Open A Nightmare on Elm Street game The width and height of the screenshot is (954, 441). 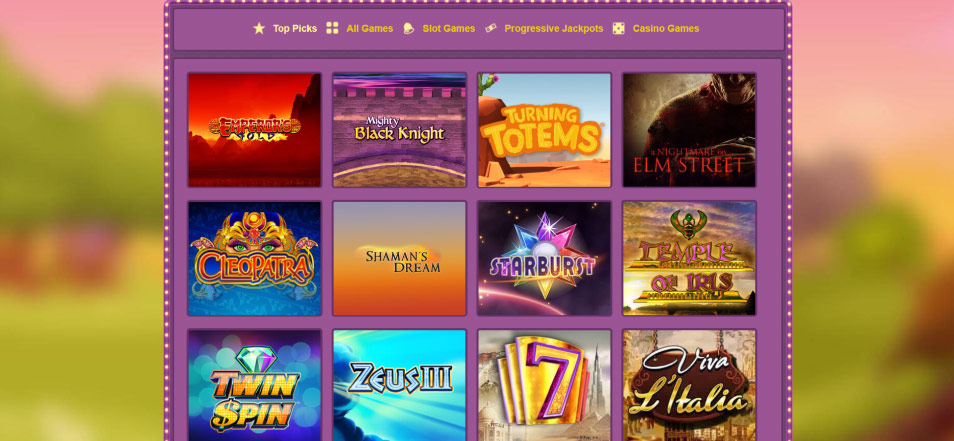689,130
